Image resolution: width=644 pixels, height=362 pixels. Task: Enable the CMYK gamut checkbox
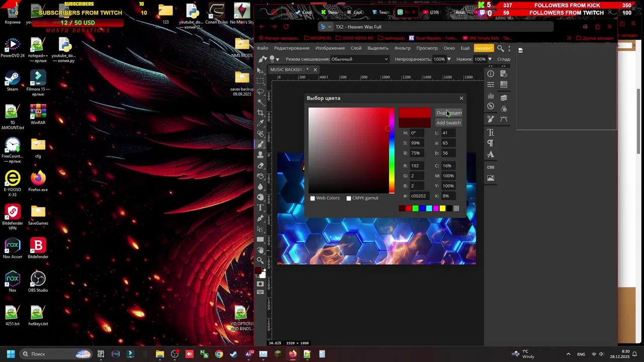pos(349,198)
